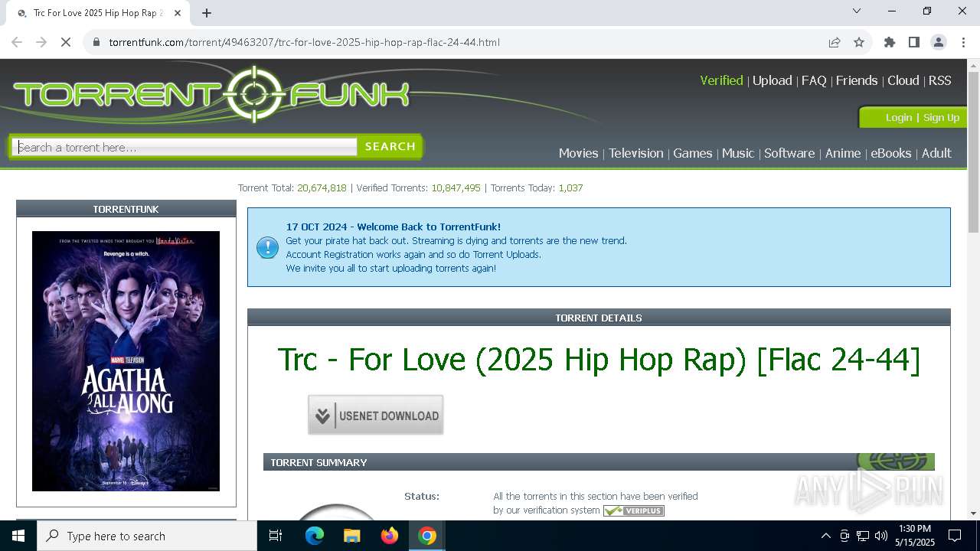This screenshot has height=551, width=980.
Task: Open Windows notification center
Action: pyautogui.click(x=955, y=536)
